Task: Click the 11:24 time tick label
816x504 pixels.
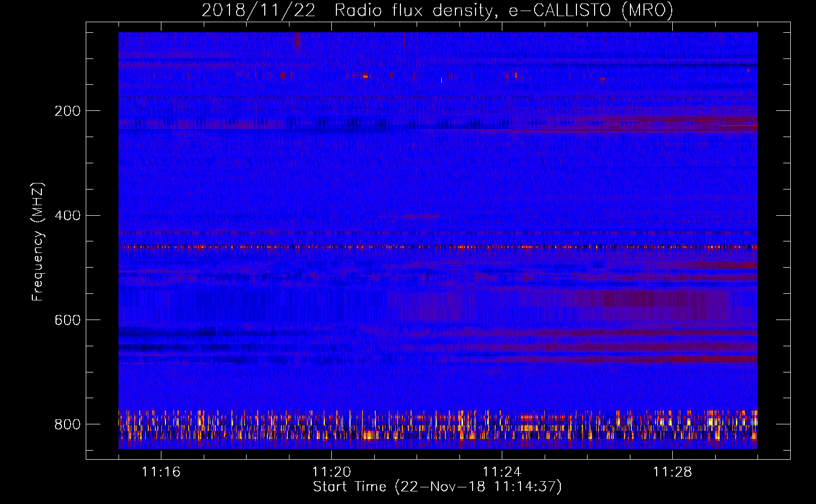Action: tap(502, 472)
